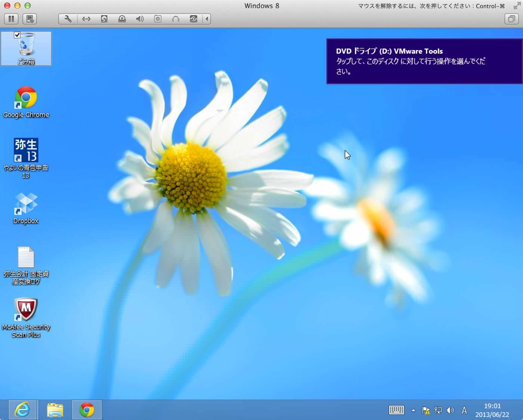Click the Windows volume tray icon
This screenshot has width=523, height=420.
click(x=451, y=410)
